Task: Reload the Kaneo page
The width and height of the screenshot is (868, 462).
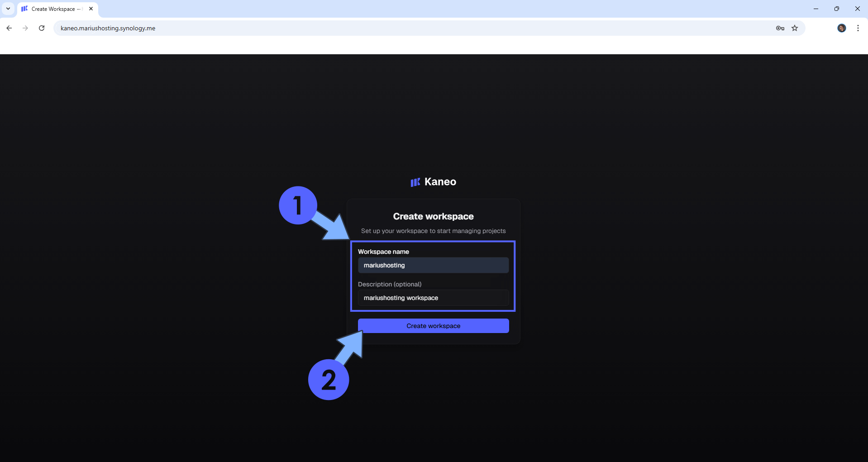Action: click(42, 28)
